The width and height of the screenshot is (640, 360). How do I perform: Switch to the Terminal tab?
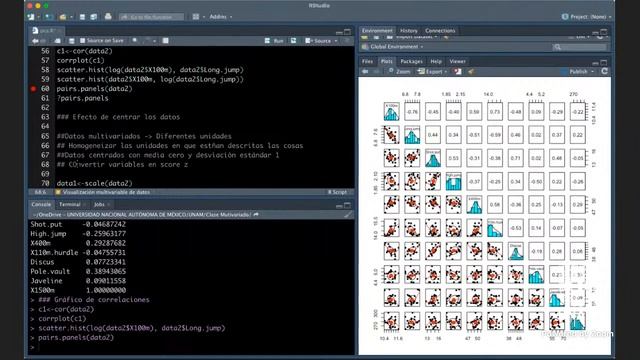click(70, 204)
